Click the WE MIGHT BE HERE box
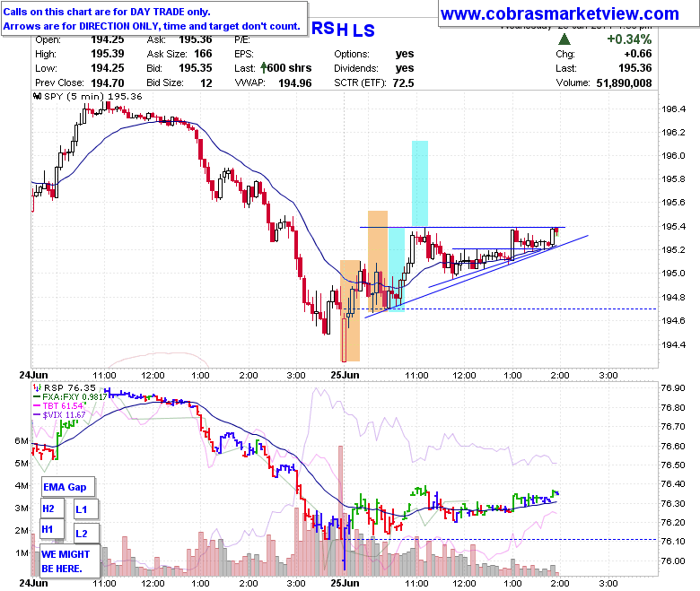 pos(70,561)
